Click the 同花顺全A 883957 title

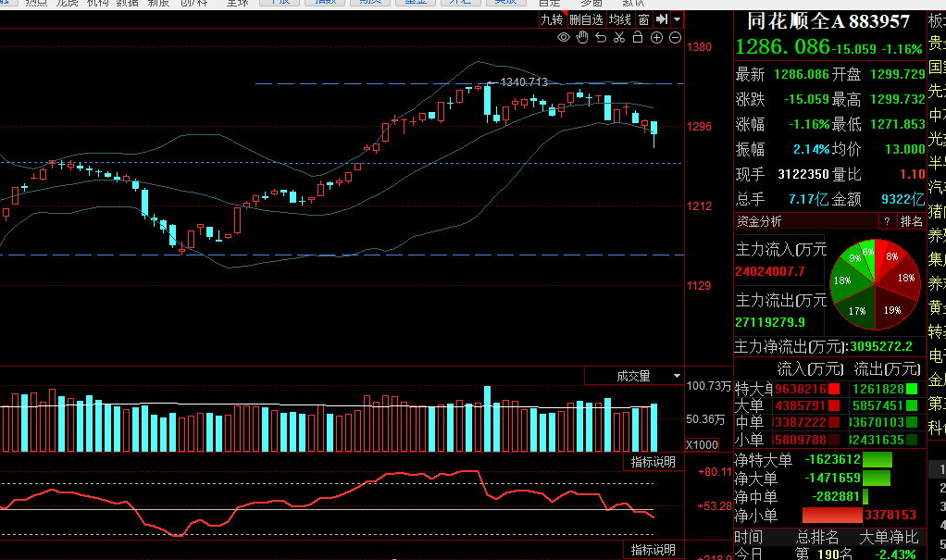[x=828, y=21]
